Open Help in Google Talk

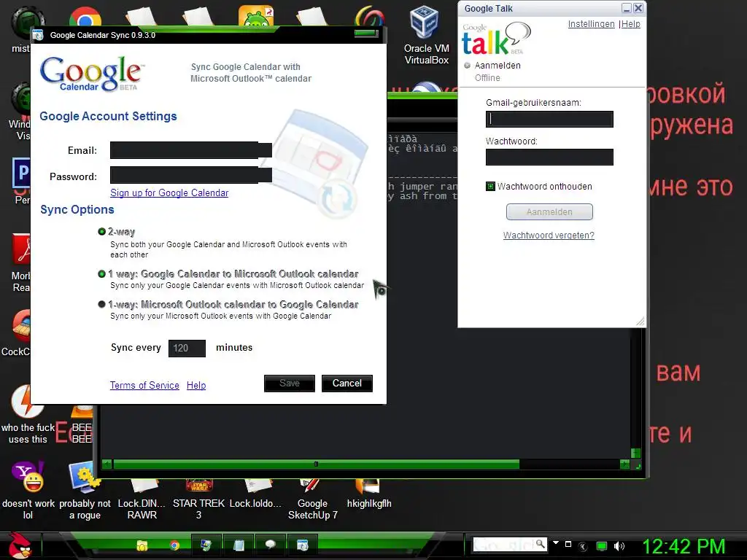pos(631,24)
